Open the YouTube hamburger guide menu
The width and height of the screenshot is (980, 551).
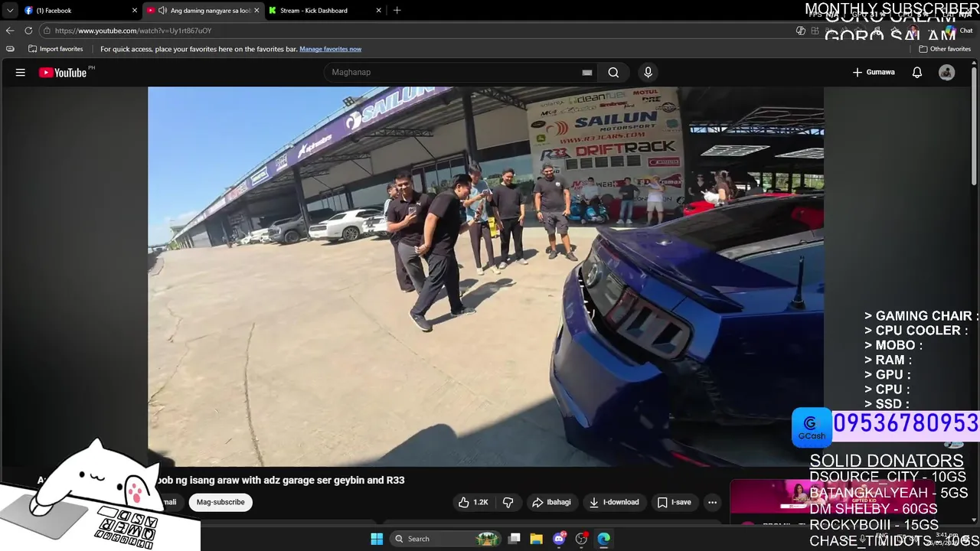point(21,72)
